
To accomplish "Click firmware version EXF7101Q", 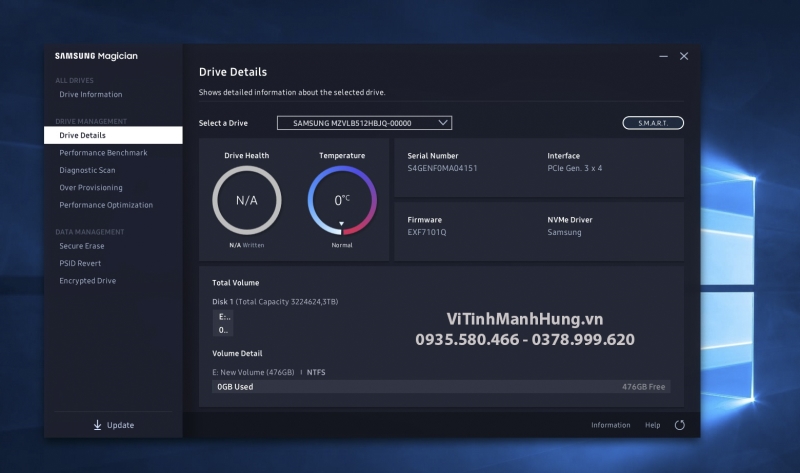I will point(427,232).
